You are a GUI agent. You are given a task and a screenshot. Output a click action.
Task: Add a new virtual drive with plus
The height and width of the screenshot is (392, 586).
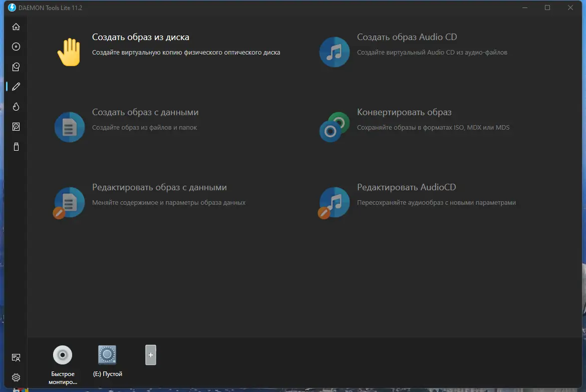pos(151,355)
